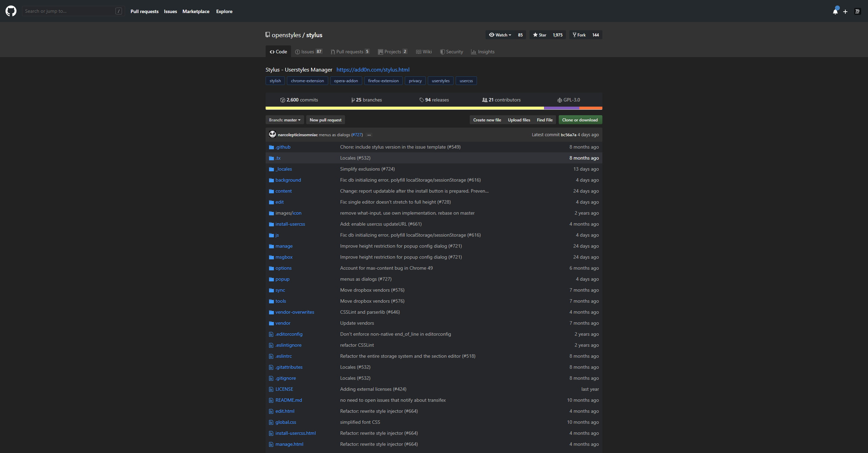Expand the latest commit message ellipsis
The height and width of the screenshot is (453, 868).
[x=369, y=135]
